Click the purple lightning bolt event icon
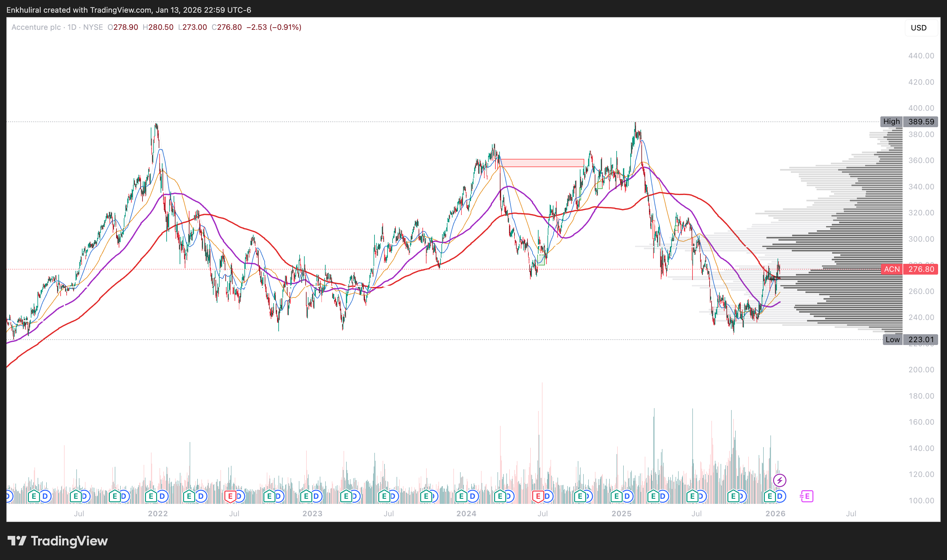The image size is (947, 560). (779, 480)
